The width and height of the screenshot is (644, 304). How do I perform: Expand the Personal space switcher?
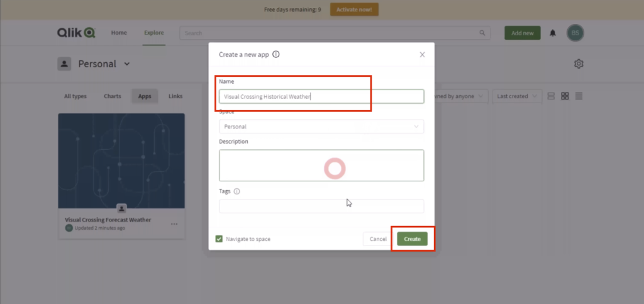point(127,64)
